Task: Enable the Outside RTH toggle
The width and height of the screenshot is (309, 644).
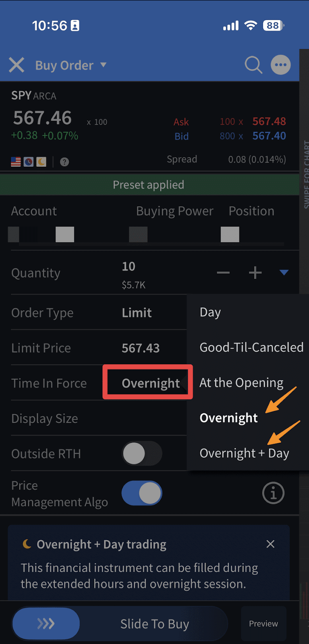Action: coord(142,454)
